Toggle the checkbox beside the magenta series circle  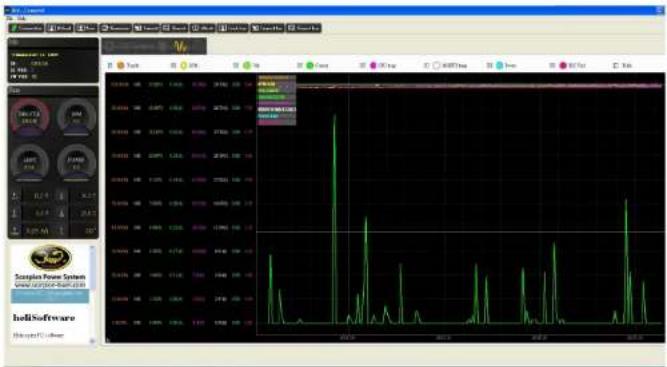pos(362,65)
